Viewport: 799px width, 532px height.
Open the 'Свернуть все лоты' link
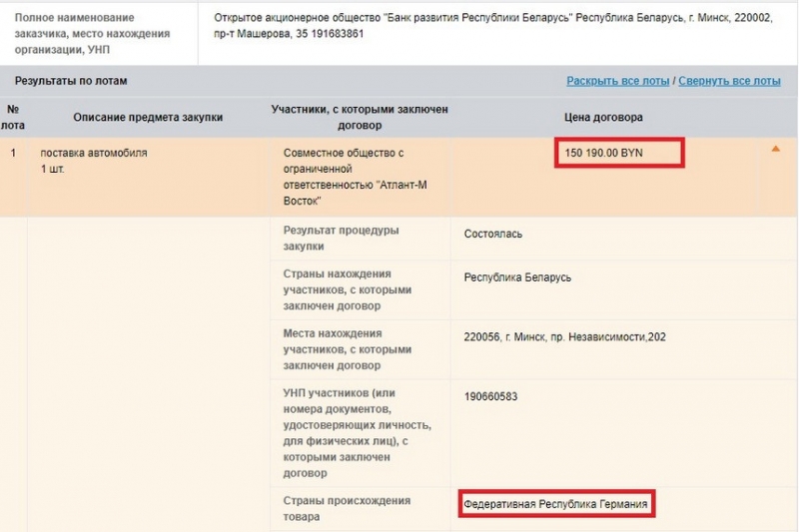(729, 81)
